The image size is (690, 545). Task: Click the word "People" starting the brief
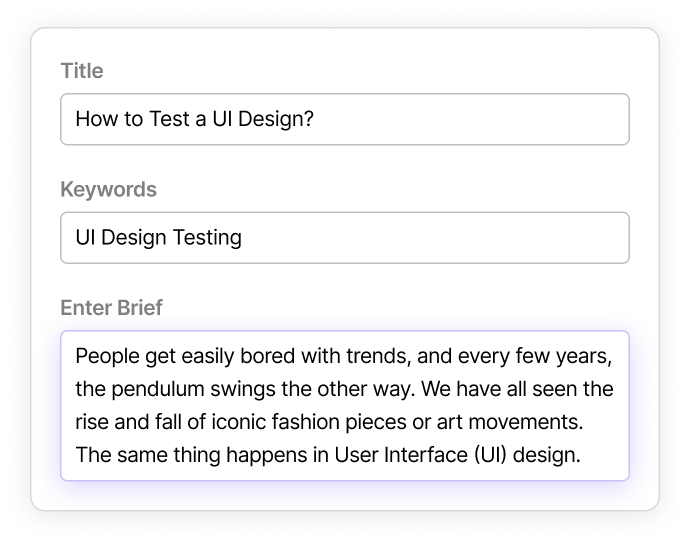click(x=105, y=356)
